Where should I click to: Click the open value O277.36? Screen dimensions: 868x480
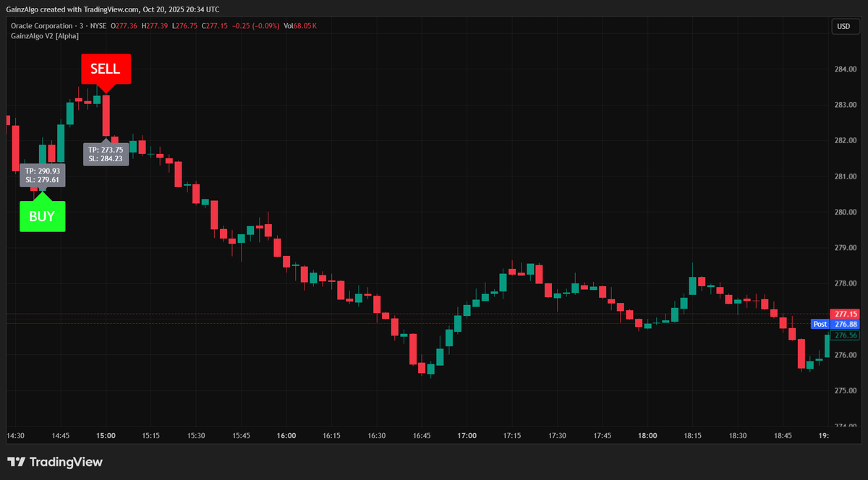point(124,26)
